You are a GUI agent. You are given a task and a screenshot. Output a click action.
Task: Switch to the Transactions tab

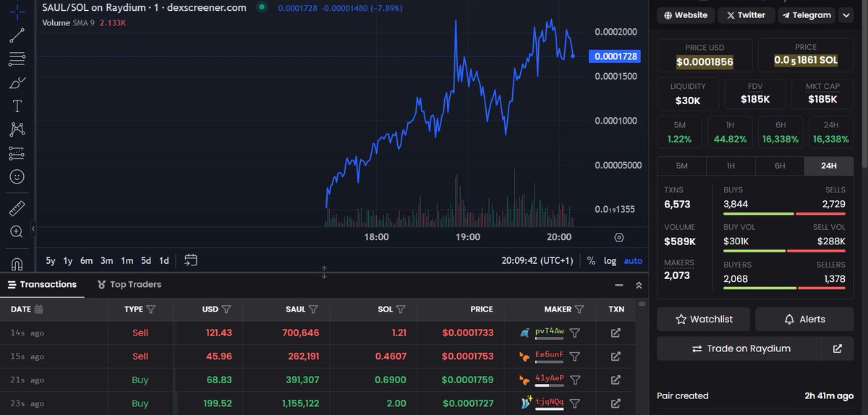[x=42, y=284]
